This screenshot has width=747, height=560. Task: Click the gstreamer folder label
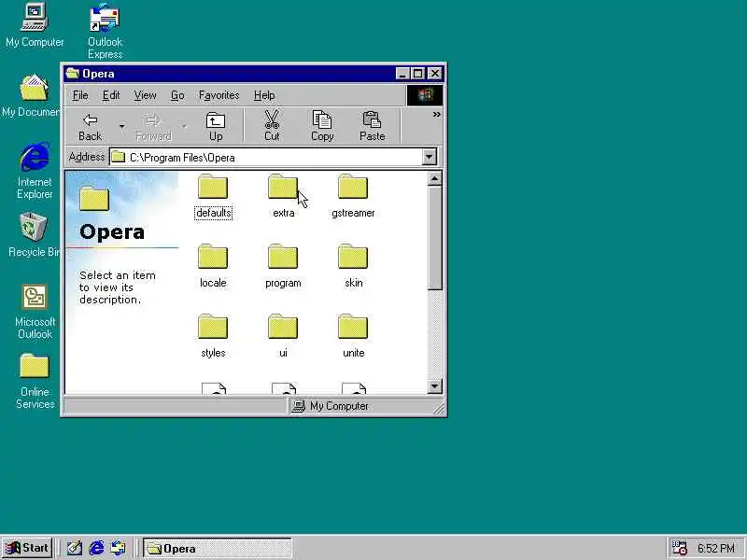click(353, 213)
